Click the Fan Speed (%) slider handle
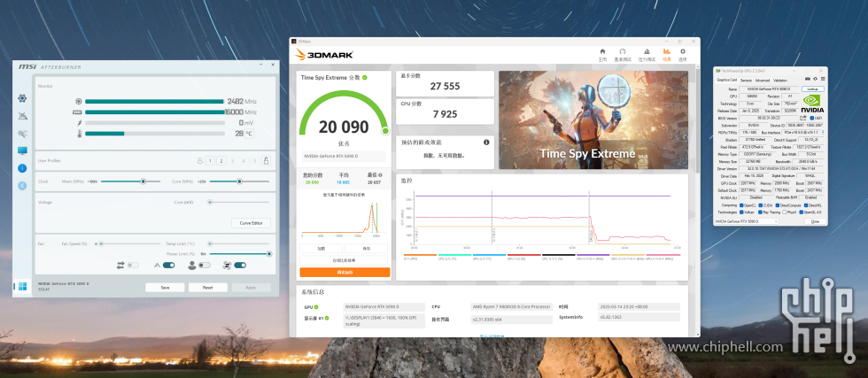Image resolution: width=868 pixels, height=378 pixels. 101,243
